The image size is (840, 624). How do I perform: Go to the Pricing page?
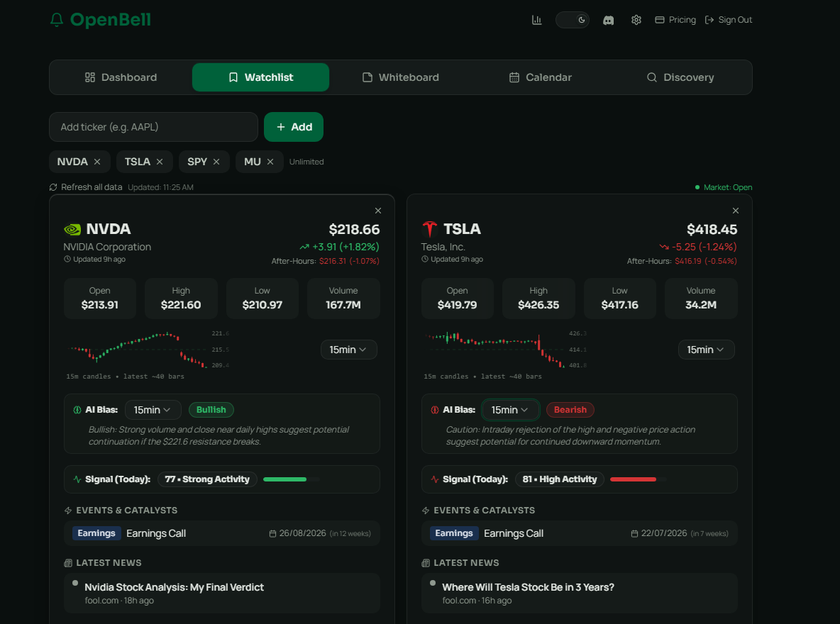pos(675,20)
